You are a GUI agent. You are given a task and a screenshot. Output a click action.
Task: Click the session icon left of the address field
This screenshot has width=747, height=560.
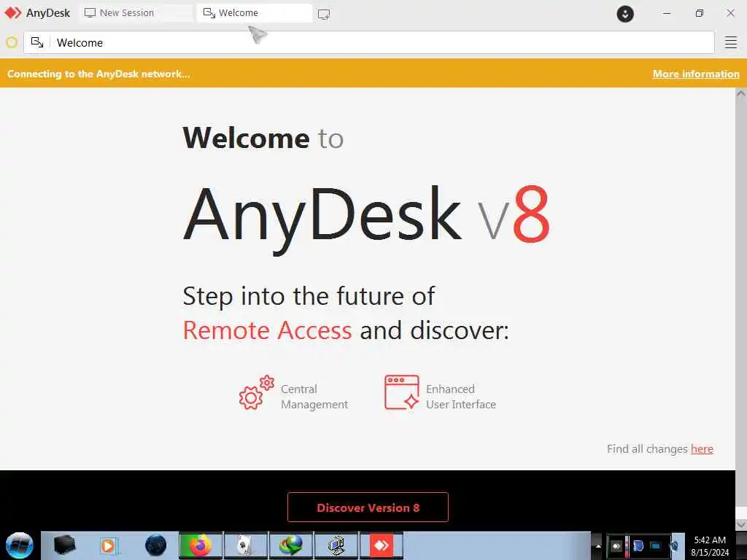tap(37, 42)
